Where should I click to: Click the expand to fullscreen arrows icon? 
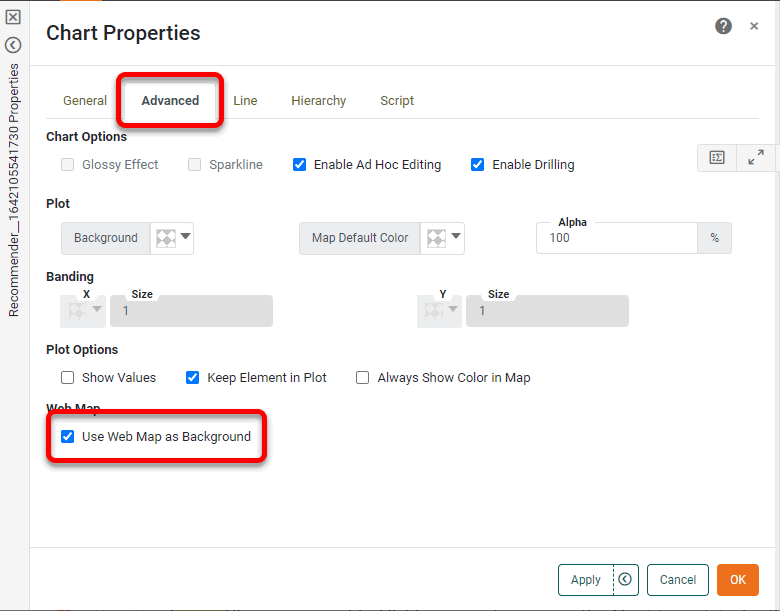(755, 158)
